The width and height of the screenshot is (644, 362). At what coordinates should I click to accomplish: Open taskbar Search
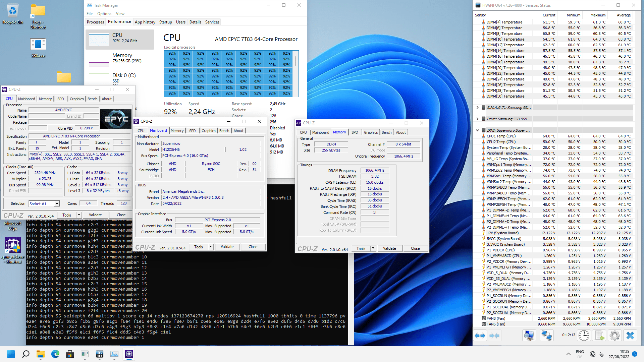[x=26, y=354]
